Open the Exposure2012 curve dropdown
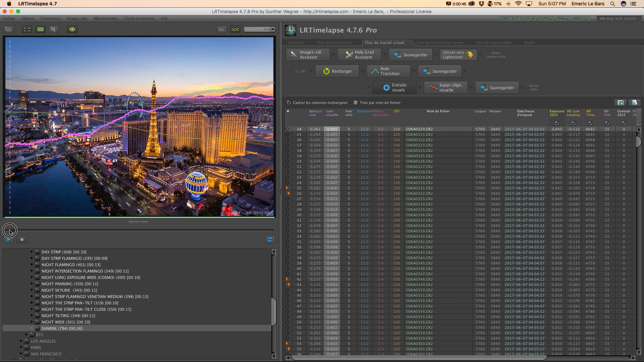The width and height of the screenshot is (644, 362). pyautogui.click(x=260, y=29)
